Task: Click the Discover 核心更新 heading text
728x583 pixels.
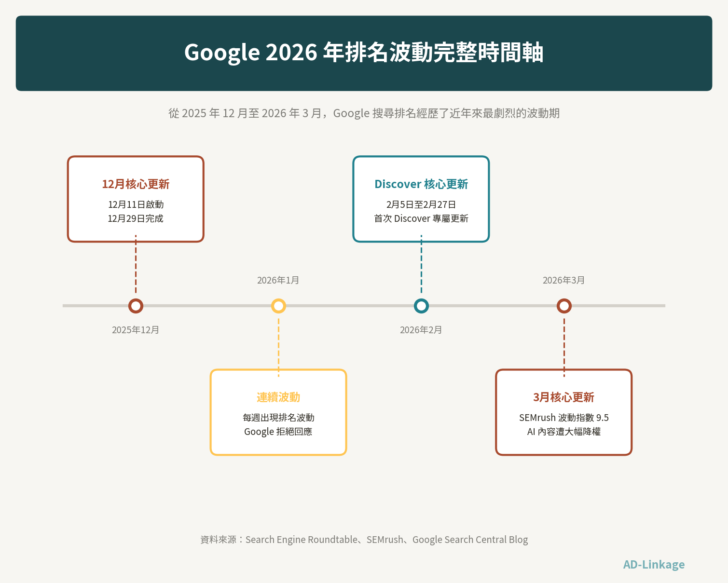Action: pos(421,184)
